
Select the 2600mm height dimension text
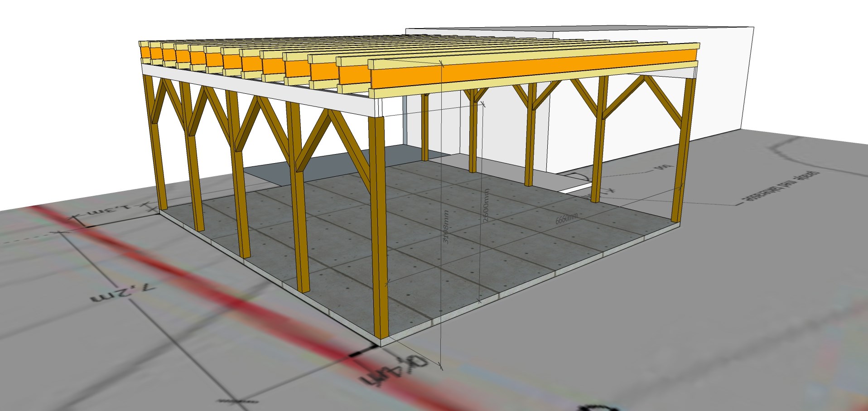[x=485, y=205]
